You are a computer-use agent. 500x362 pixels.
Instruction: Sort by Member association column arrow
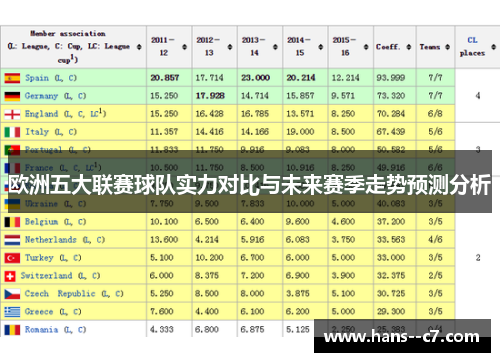[x=139, y=47]
